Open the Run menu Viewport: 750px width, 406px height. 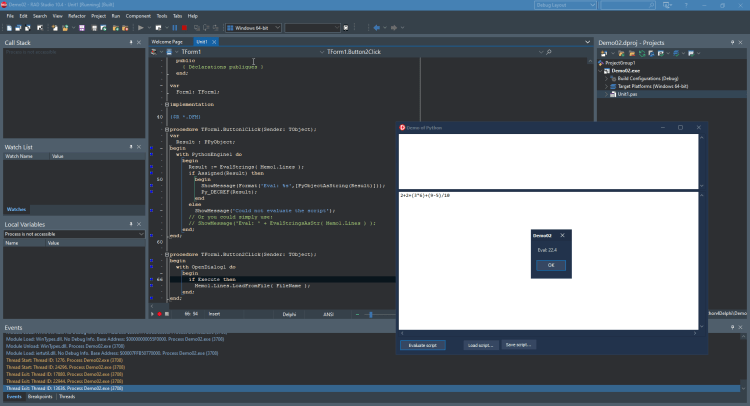[116, 16]
